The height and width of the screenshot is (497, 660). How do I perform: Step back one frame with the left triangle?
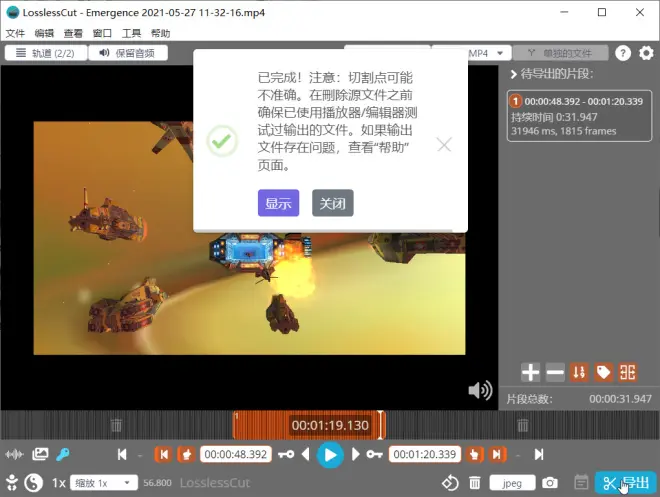click(306, 454)
